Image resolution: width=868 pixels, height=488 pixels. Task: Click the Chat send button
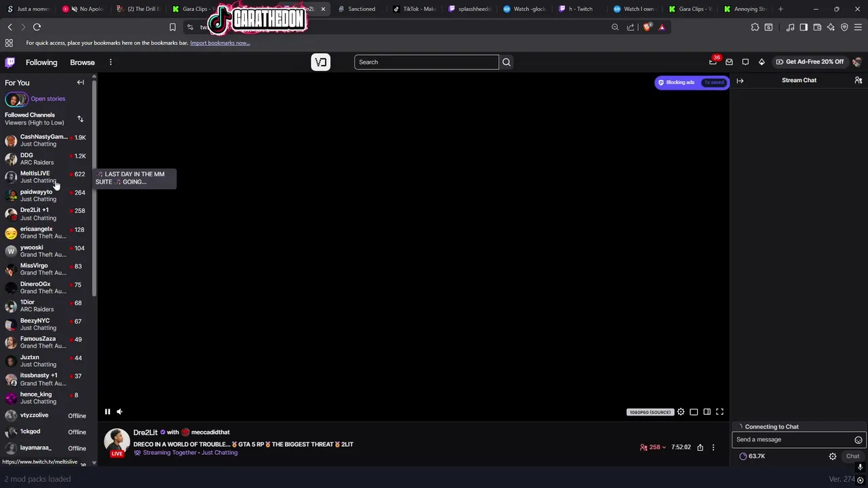tap(852, 456)
